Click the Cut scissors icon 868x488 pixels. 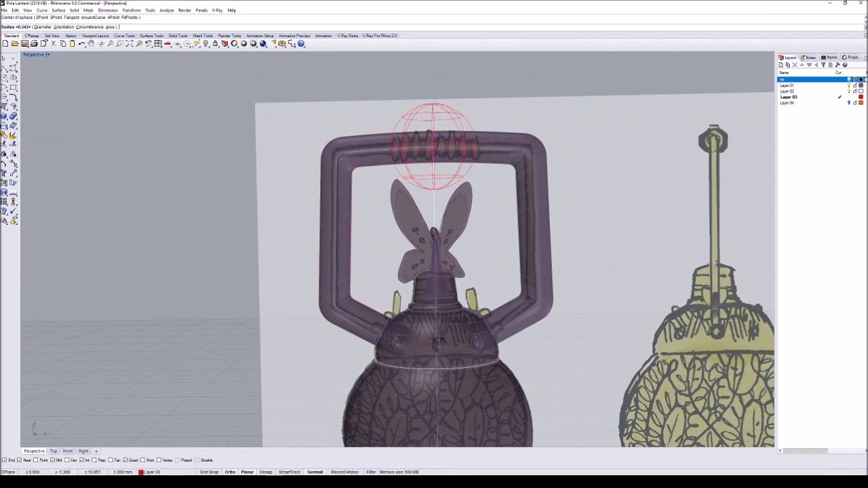(53, 43)
